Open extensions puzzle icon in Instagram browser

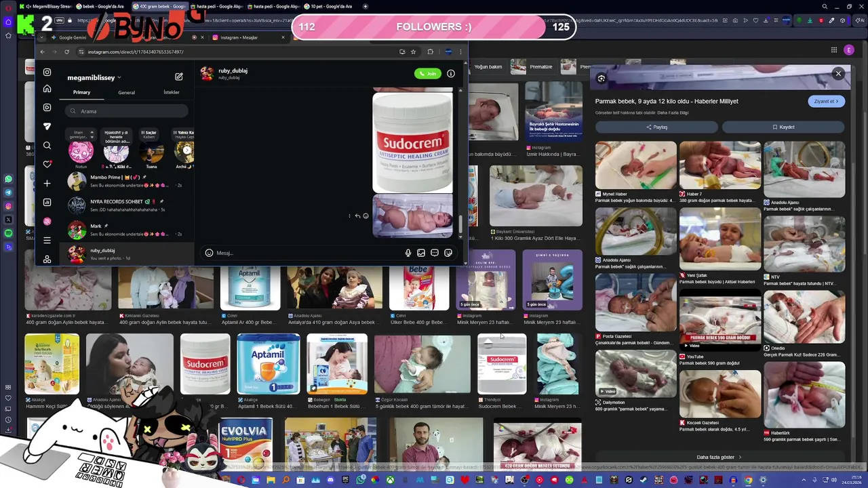click(x=430, y=52)
